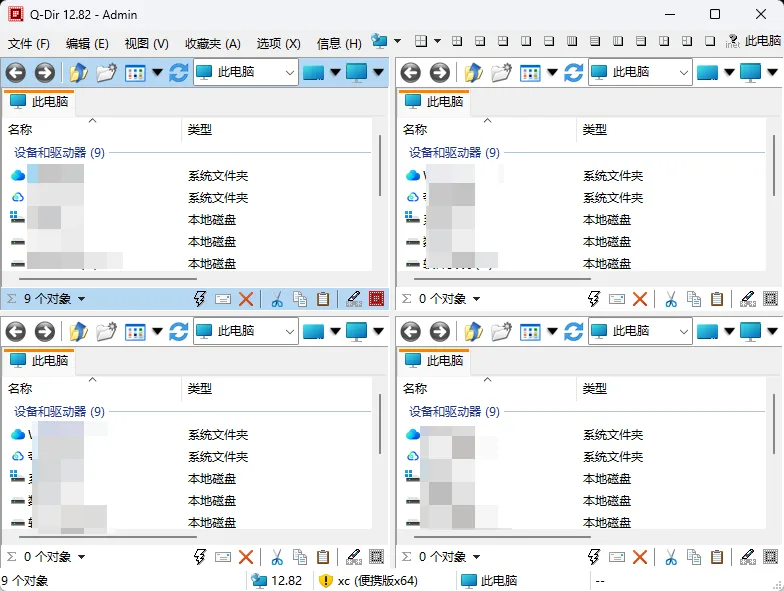
Task: Open the 收藏夹 (A) menu
Action: tap(212, 44)
